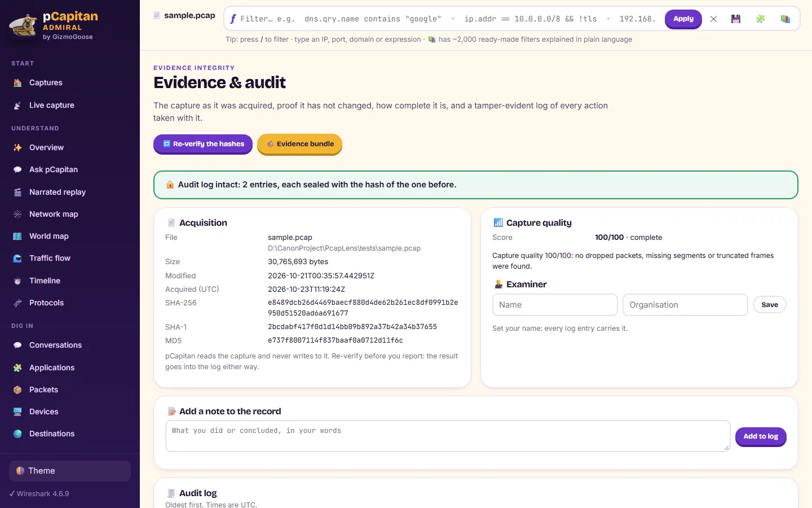
Task: Click the Organisation field
Action: click(x=685, y=305)
